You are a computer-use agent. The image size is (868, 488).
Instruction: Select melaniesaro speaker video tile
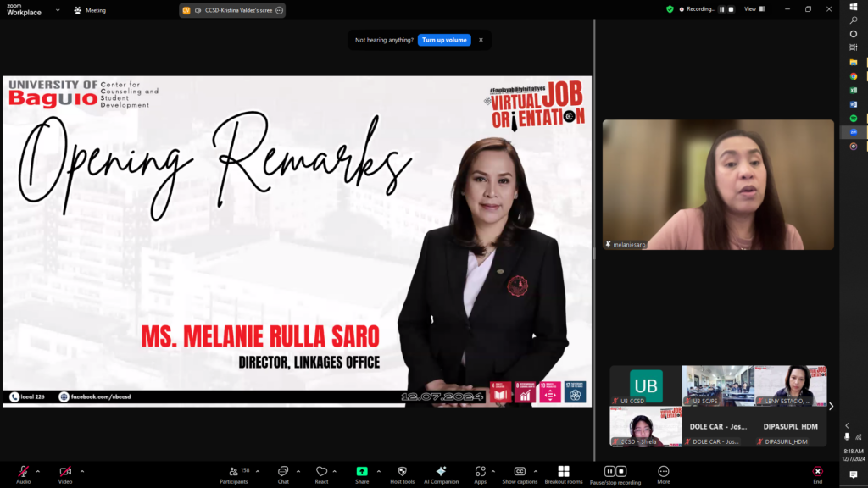pos(718,184)
